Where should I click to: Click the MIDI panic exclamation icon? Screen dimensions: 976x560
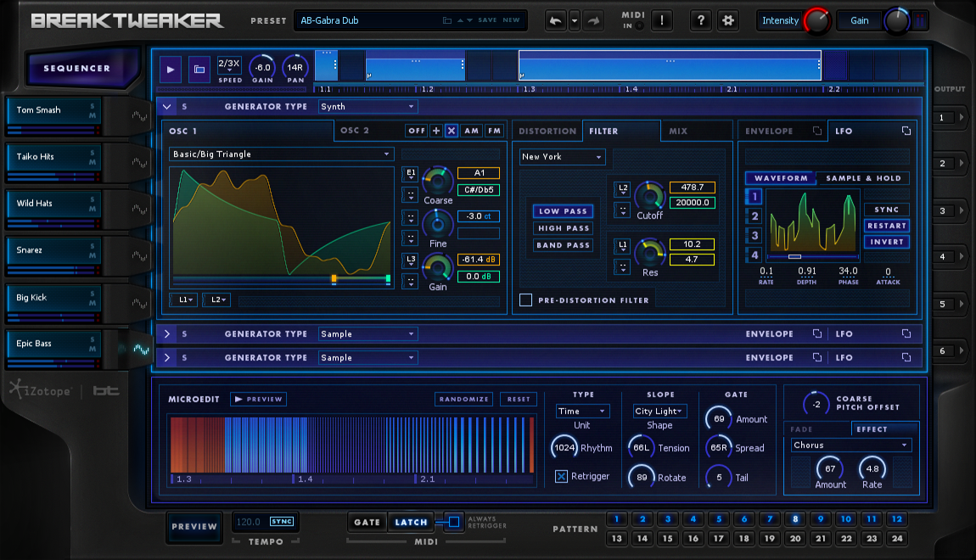(662, 20)
